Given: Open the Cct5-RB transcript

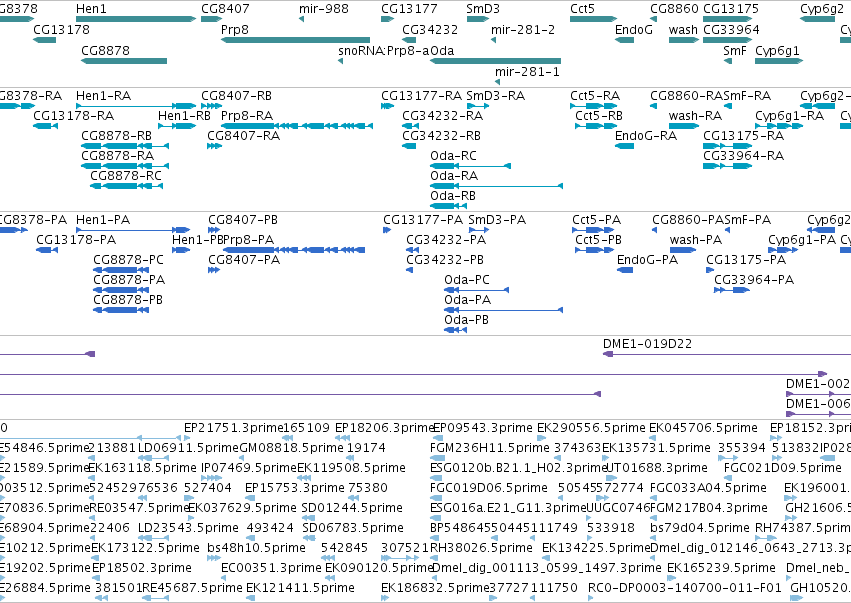Looking at the screenshot, I should coord(596,126).
